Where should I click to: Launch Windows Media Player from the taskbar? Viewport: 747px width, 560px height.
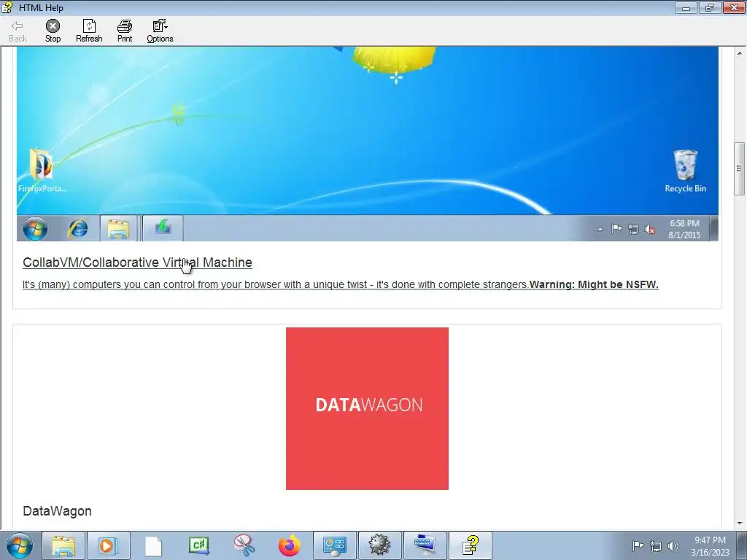[x=108, y=545]
